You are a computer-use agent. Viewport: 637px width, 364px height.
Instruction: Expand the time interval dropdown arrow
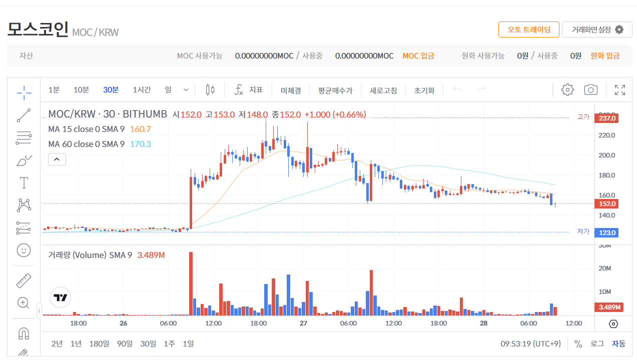pyautogui.click(x=186, y=90)
